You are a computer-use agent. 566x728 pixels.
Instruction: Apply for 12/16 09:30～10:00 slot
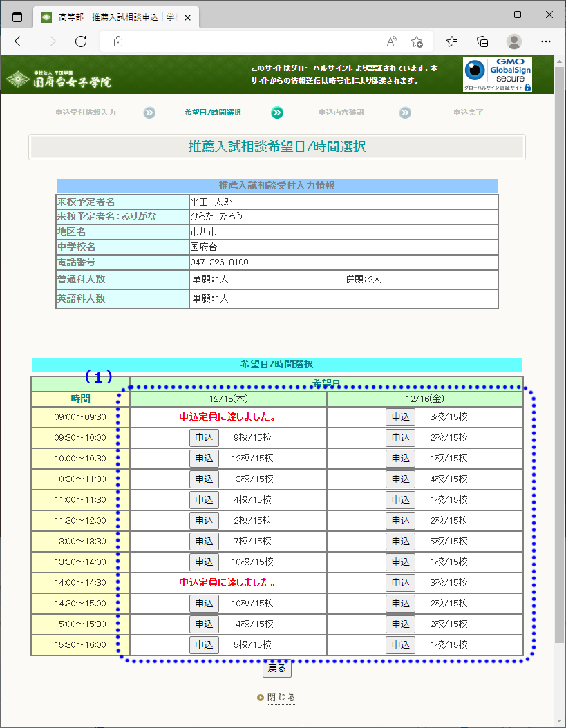(x=401, y=438)
